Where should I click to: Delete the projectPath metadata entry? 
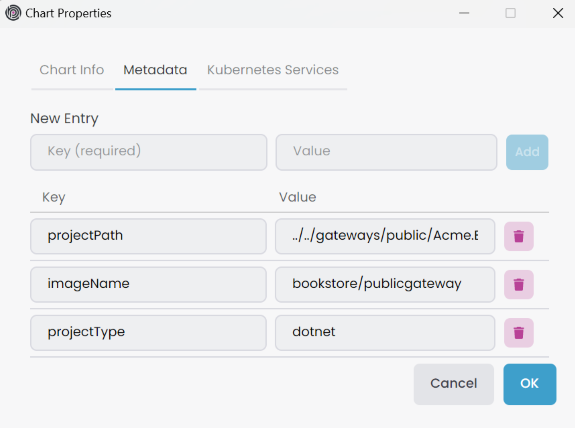click(x=519, y=236)
